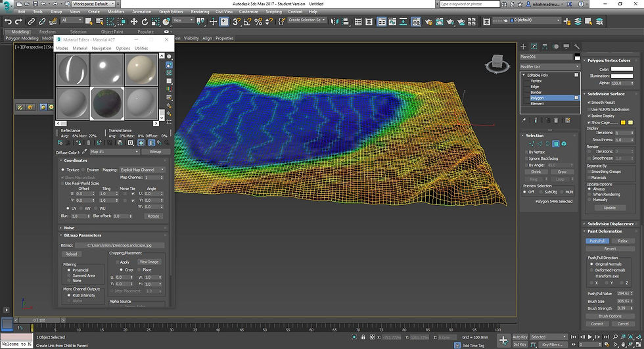Click the Undo arrow in main toolbar
The image size is (644, 349).
tap(8, 22)
